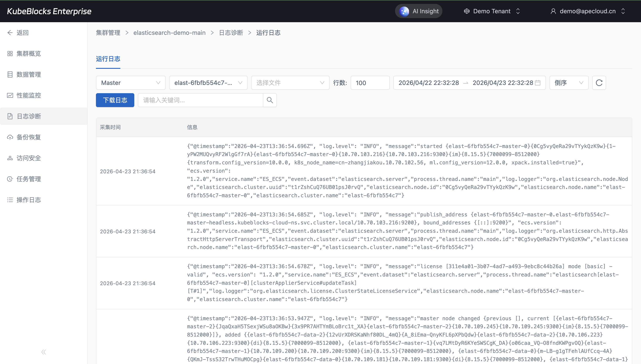Click the 行数 line count field
This screenshot has width=641, height=364.
click(x=370, y=83)
